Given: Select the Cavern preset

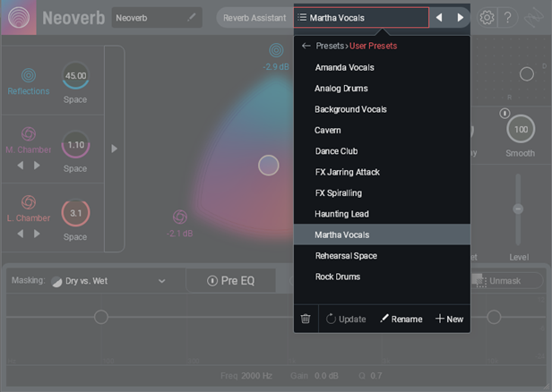Looking at the screenshot, I should point(382,130).
